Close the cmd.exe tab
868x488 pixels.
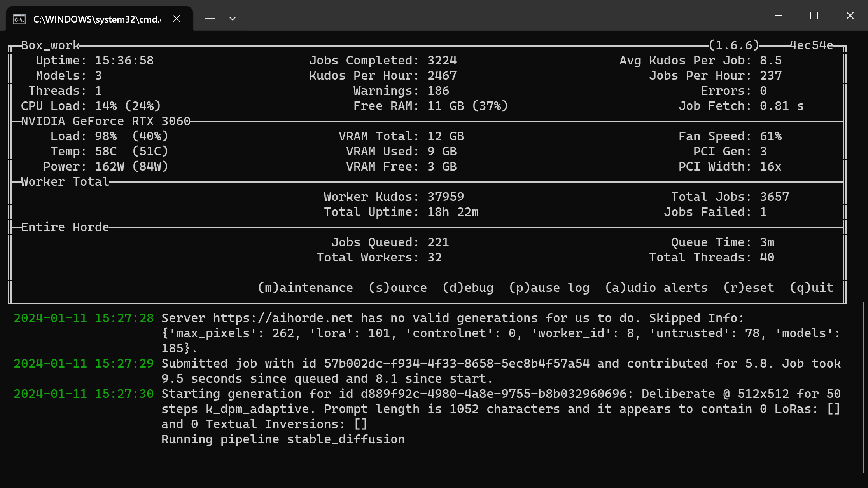click(177, 19)
